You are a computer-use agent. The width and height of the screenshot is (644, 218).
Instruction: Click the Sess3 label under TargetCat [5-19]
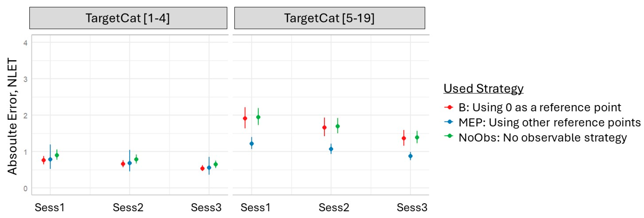tap(412, 207)
